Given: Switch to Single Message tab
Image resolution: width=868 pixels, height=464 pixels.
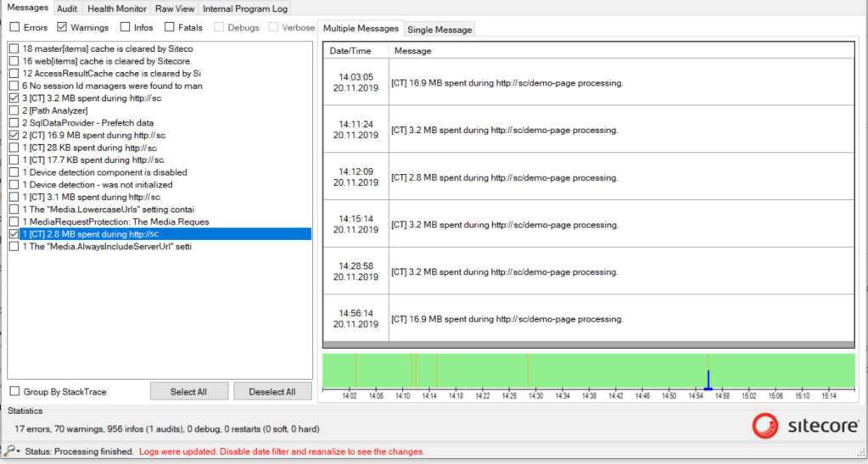Looking at the screenshot, I should 440,30.
